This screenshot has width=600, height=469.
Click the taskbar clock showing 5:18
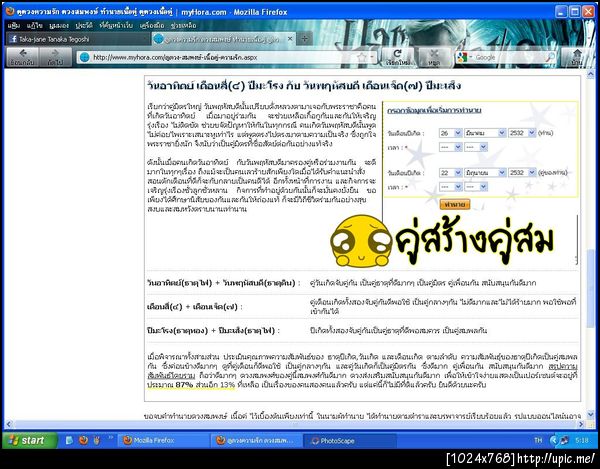[582, 440]
